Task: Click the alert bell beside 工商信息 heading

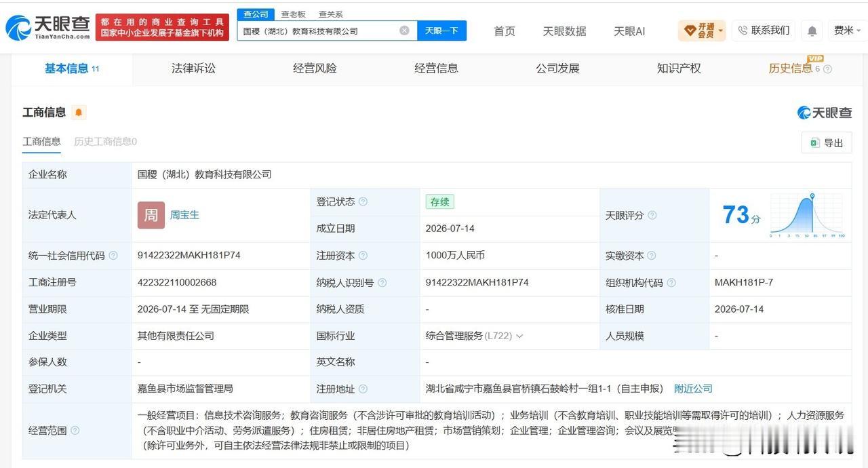Action: tap(79, 113)
